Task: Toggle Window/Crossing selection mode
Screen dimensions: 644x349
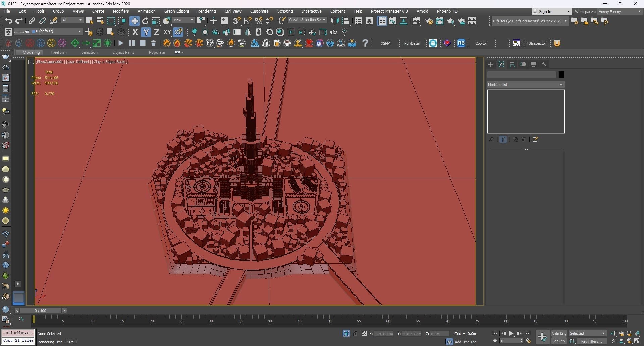Action: tap(121, 21)
